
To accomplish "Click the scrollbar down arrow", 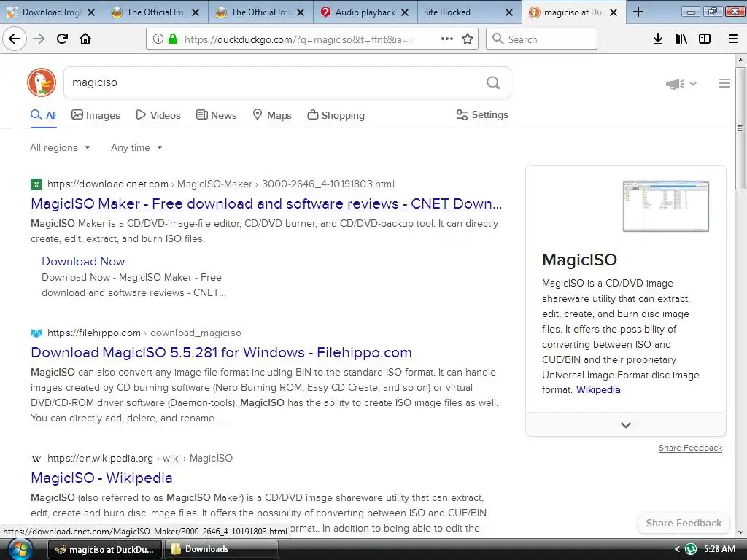I will tap(740, 533).
